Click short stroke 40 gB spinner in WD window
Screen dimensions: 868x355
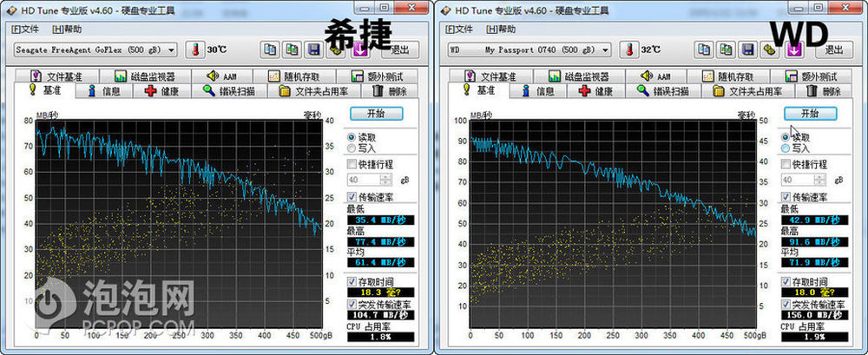(x=803, y=180)
